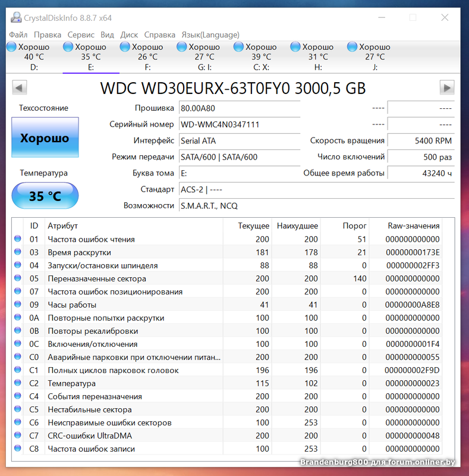Select the Переназначенные сектора attribute name
Screen dimensions: 469x476
pos(97,278)
